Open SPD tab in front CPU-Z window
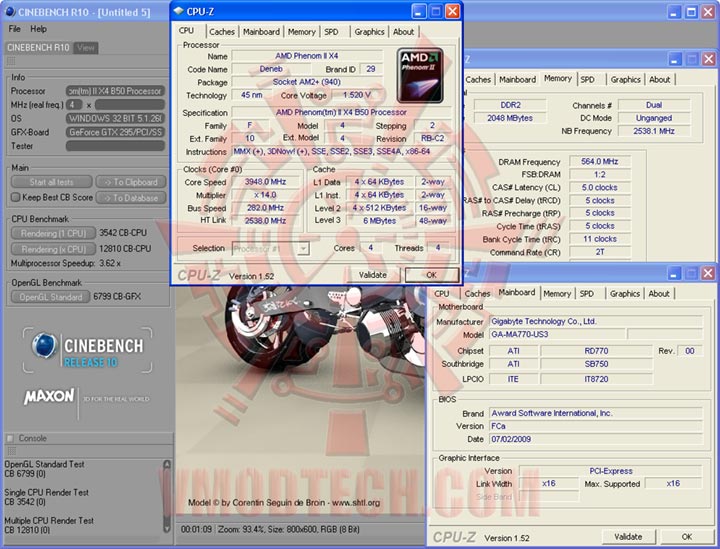Screen dimensions: 720x549 click(x=331, y=32)
